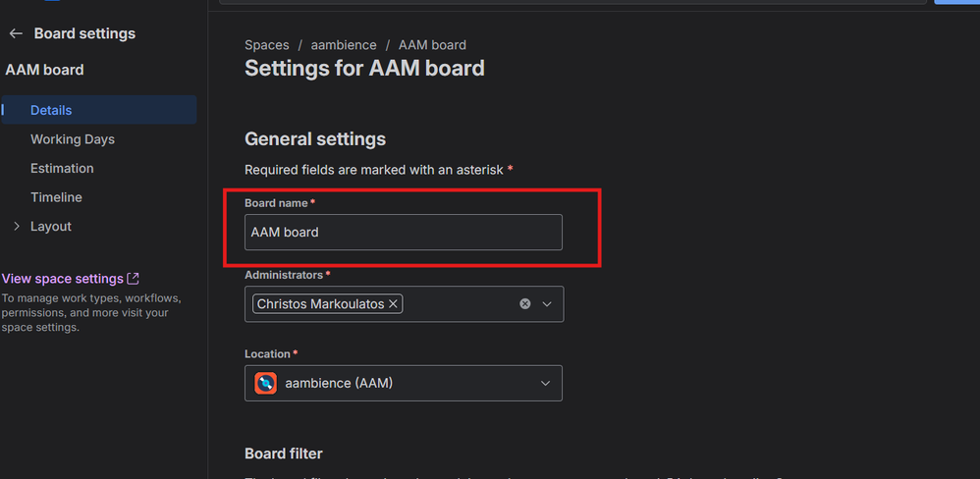The image size is (980, 479).
Task: Go to Estimation settings
Action: click(x=62, y=168)
